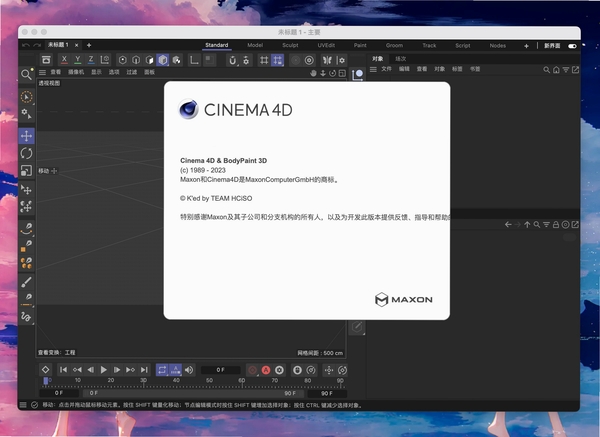600x437 pixels.
Task: Select the highlighted Model mode cube icon
Action: pyautogui.click(x=163, y=60)
